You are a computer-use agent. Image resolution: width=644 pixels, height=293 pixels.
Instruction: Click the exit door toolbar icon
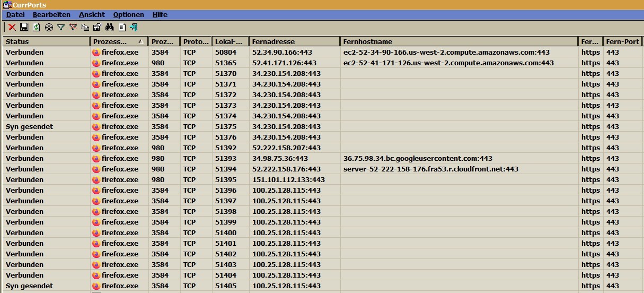coord(134,27)
